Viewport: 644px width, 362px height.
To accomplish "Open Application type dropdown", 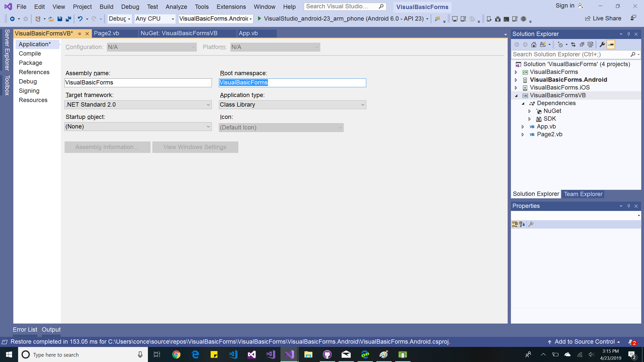I will [292, 105].
